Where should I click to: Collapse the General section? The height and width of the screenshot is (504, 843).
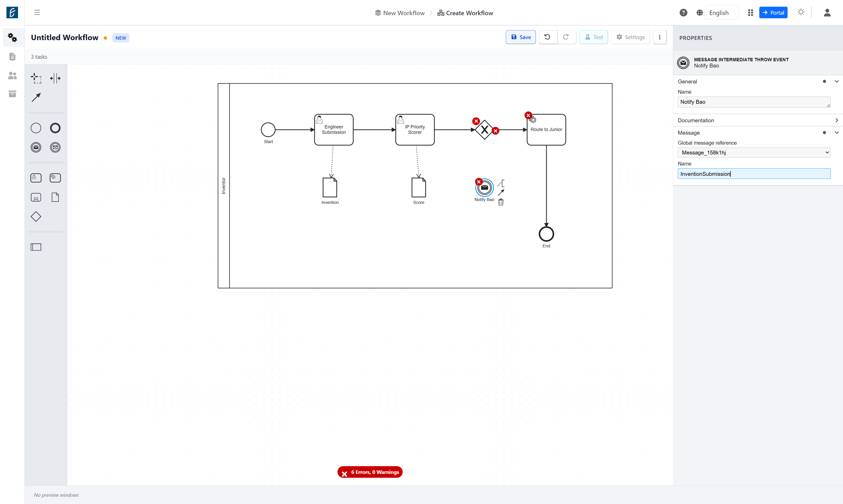pos(837,82)
